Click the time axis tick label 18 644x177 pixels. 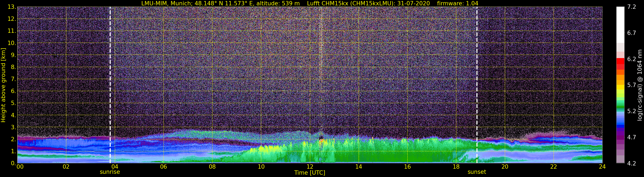456,167
